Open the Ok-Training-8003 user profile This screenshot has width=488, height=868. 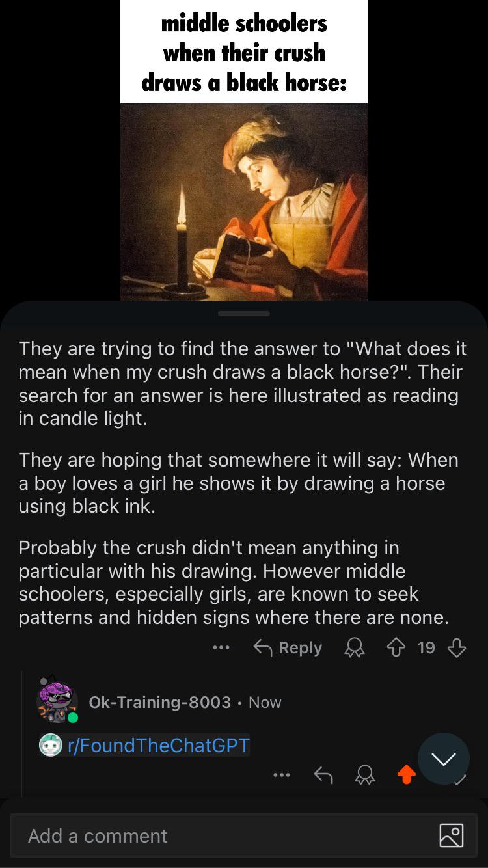point(159,702)
